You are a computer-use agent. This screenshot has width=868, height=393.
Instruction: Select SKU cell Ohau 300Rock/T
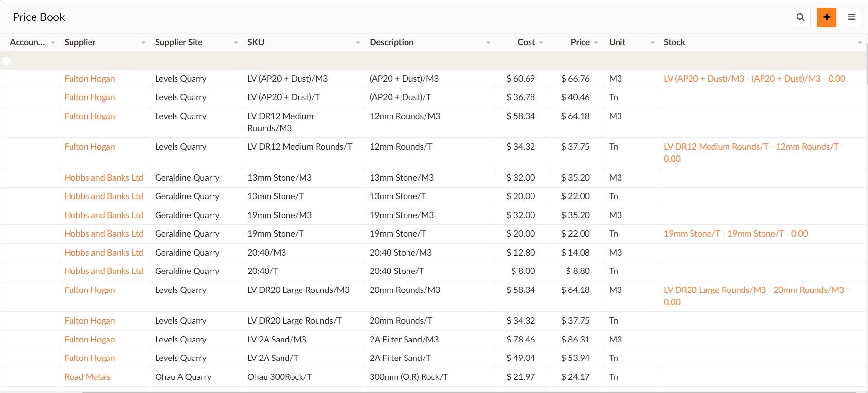(x=280, y=377)
